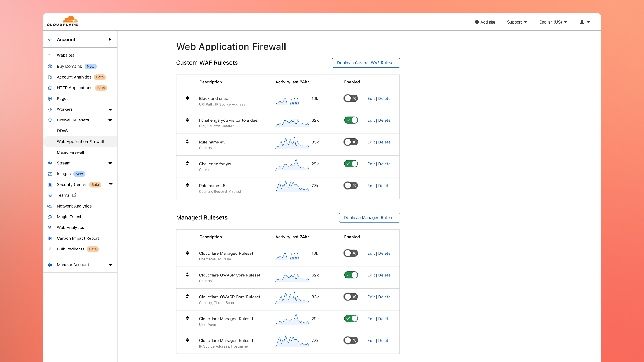Click the Carbon Impact Report icon

click(x=50, y=238)
